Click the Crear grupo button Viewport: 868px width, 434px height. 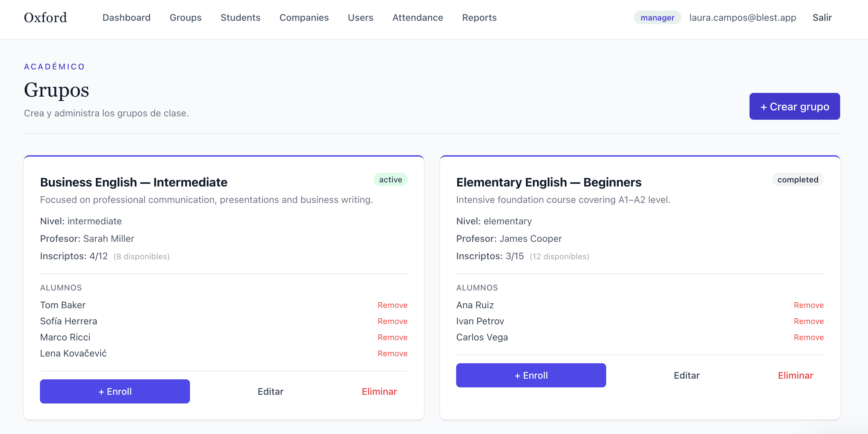pyautogui.click(x=794, y=106)
